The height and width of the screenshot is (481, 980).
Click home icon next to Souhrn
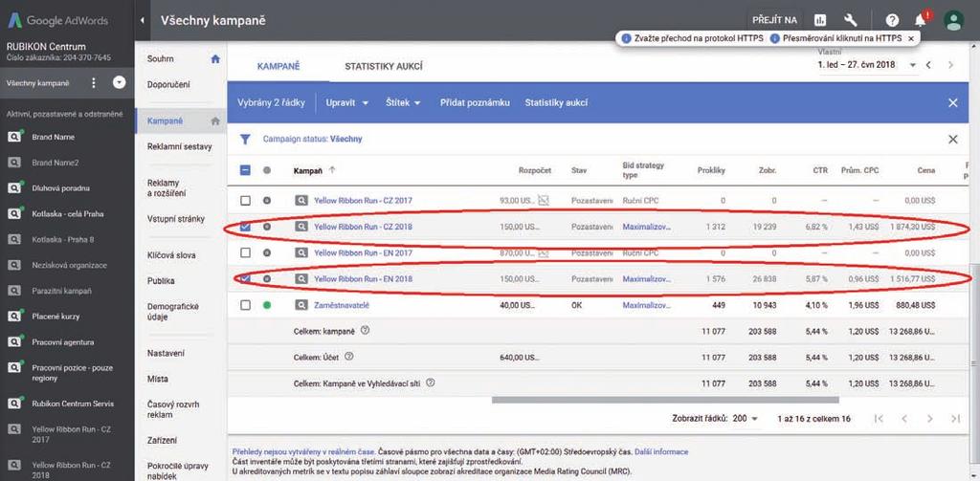(215, 59)
